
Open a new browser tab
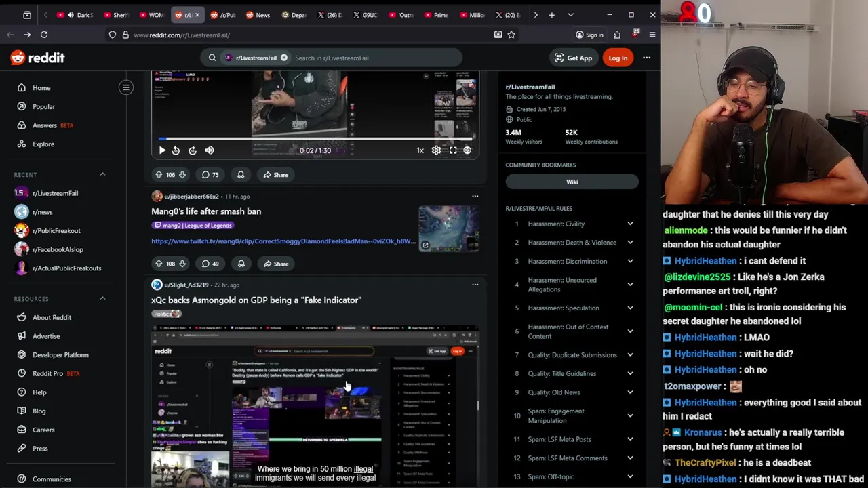pyautogui.click(x=552, y=15)
